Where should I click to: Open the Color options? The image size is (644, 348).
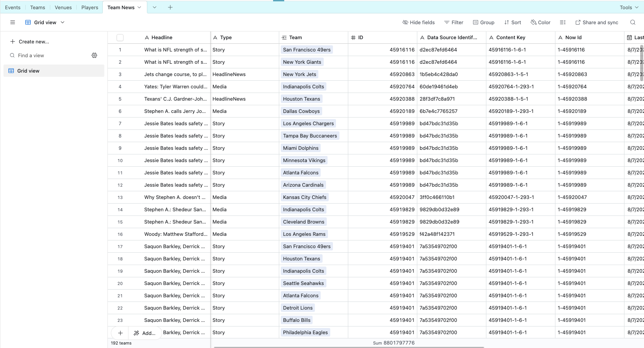pos(540,22)
